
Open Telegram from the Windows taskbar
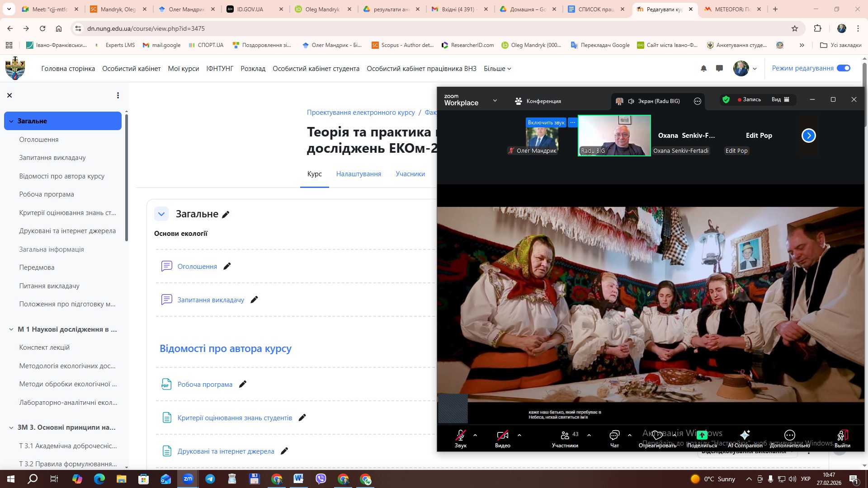click(x=210, y=479)
